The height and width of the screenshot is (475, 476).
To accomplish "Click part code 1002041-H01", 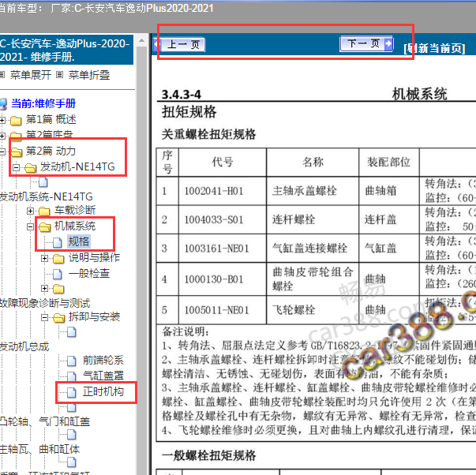I will 214,191.
